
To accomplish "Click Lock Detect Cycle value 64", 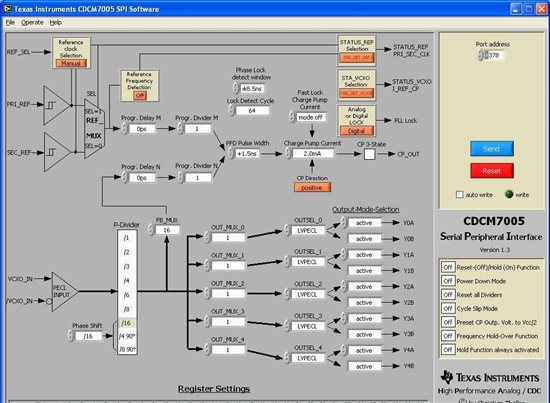I will point(252,111).
